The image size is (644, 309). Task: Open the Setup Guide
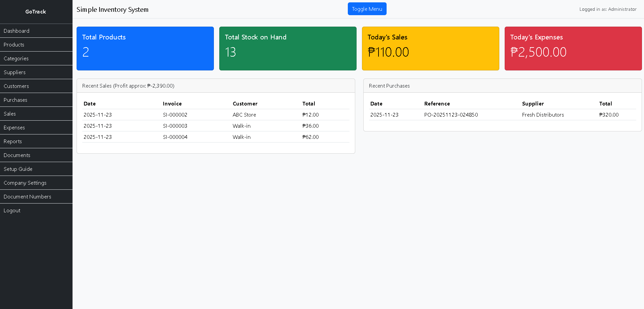tap(18, 169)
